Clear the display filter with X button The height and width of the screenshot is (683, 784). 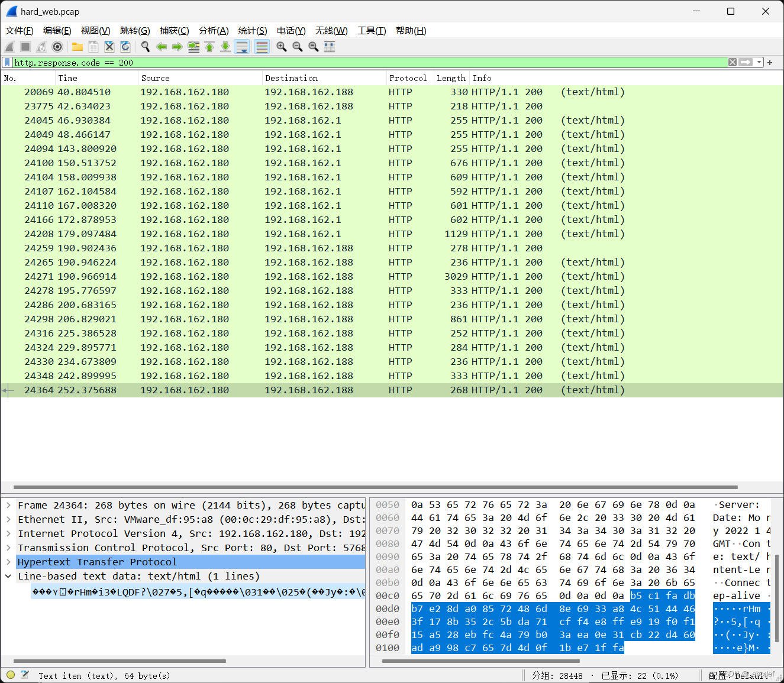pos(733,62)
